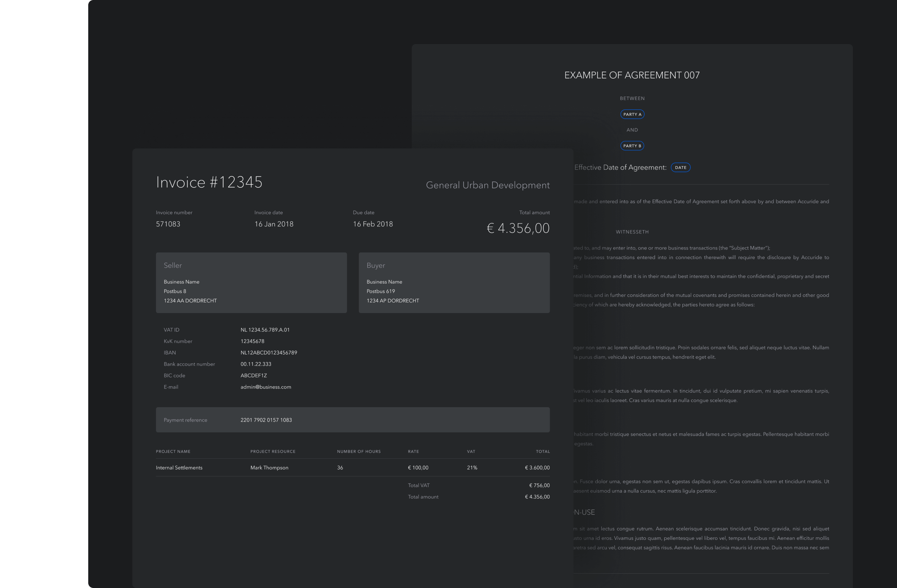The image size is (897, 588).
Task: Click the Buyer information card
Action: coord(454,283)
